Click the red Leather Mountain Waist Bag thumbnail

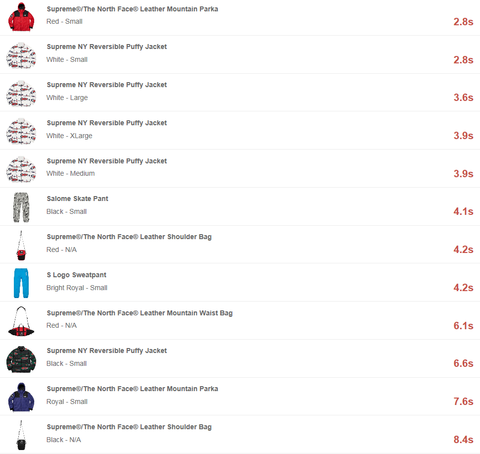pyautogui.click(x=21, y=321)
